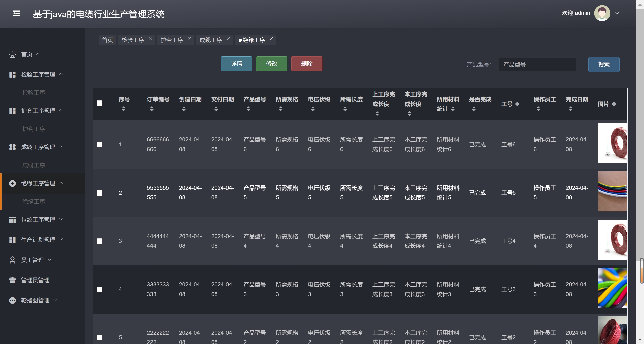Click the 轮播图管理 sidebar icon

12,300
